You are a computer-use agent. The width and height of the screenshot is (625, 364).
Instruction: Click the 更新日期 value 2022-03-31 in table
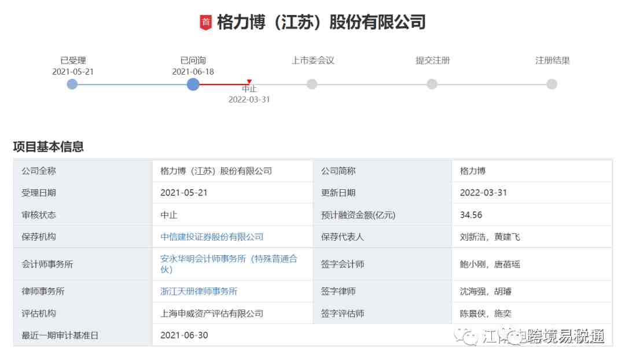click(x=483, y=193)
